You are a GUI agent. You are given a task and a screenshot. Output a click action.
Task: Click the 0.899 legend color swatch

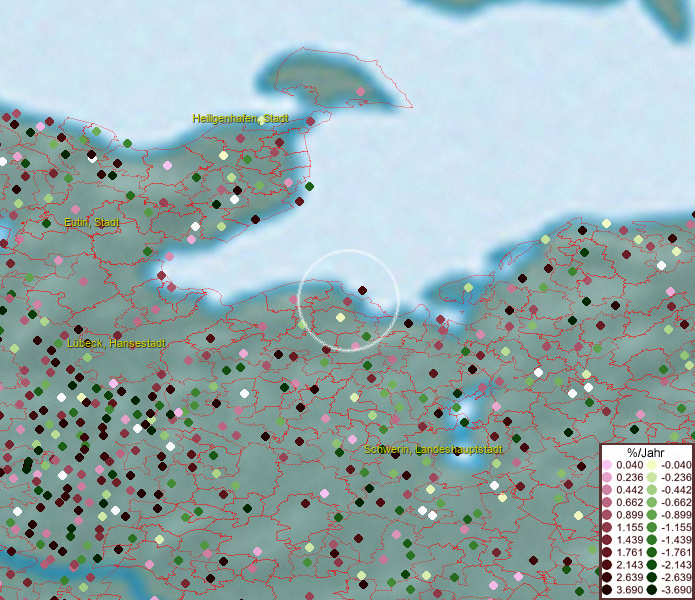(x=607, y=515)
